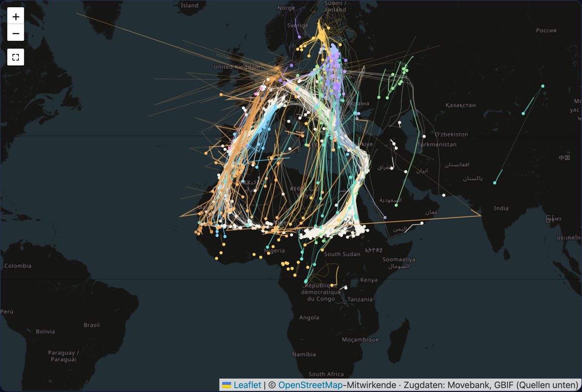Click the Angola country label
This screenshot has height=392, width=582.
(x=309, y=318)
